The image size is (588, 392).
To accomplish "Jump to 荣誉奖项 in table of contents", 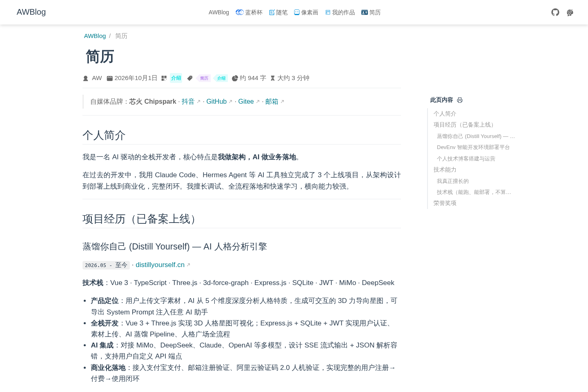I will pyautogui.click(x=445, y=203).
